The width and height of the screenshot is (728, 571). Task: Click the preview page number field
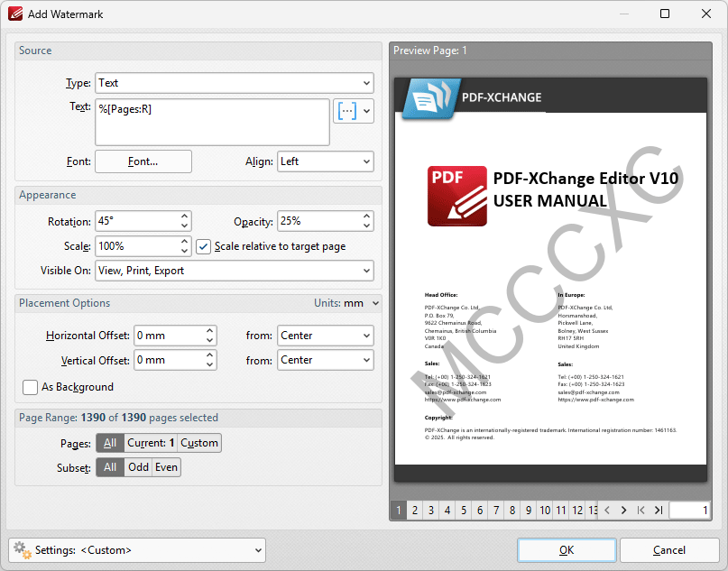pyautogui.click(x=690, y=511)
